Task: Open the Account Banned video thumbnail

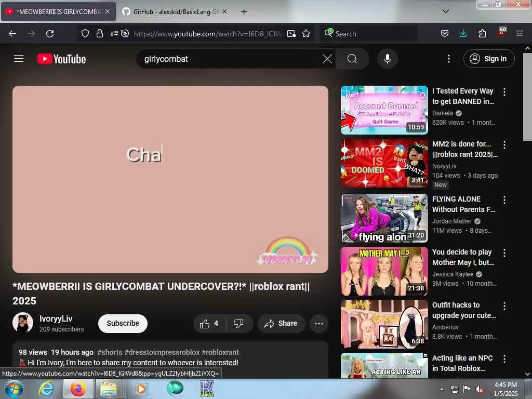Action: tap(384, 110)
